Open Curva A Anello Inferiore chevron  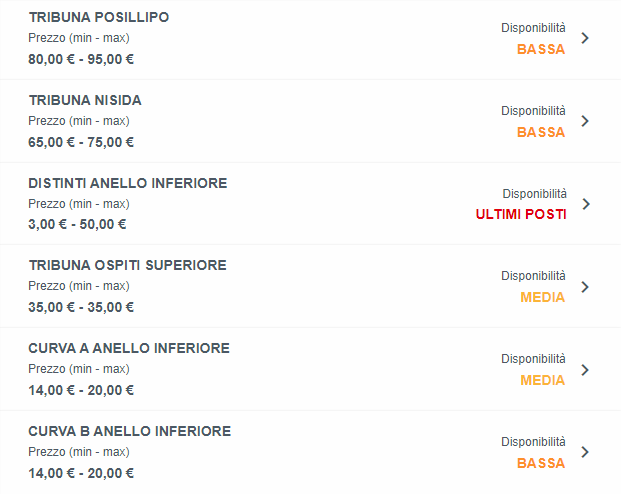[585, 370]
